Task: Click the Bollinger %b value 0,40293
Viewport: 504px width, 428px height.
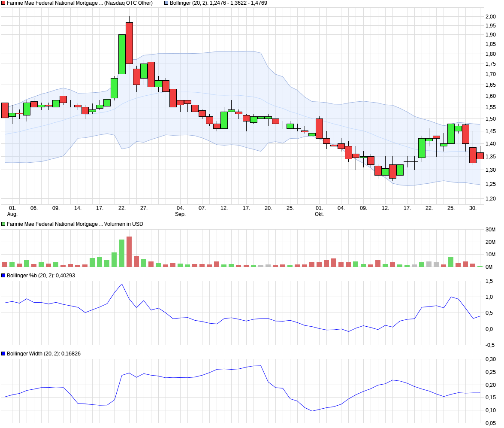Action: coord(65,276)
